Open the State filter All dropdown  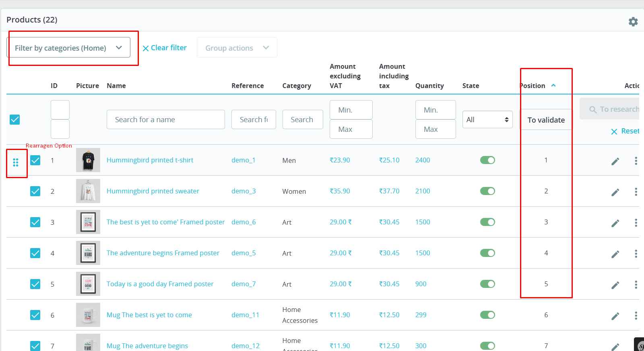tap(487, 119)
